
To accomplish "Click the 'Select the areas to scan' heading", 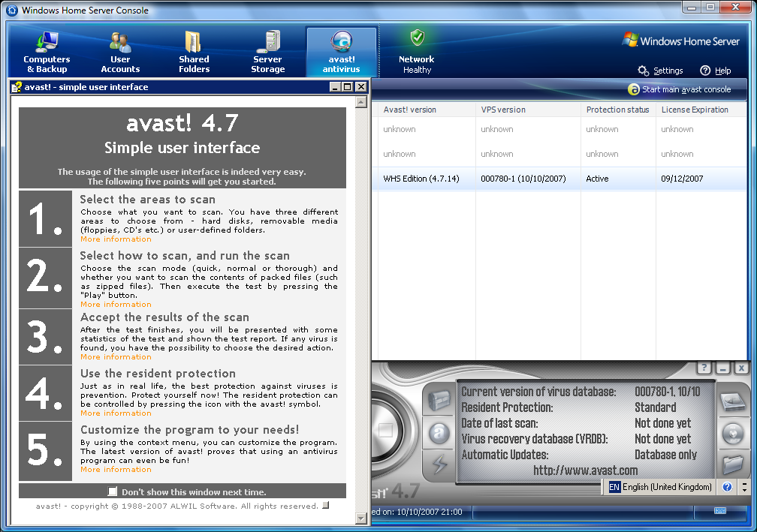I will pos(148,200).
